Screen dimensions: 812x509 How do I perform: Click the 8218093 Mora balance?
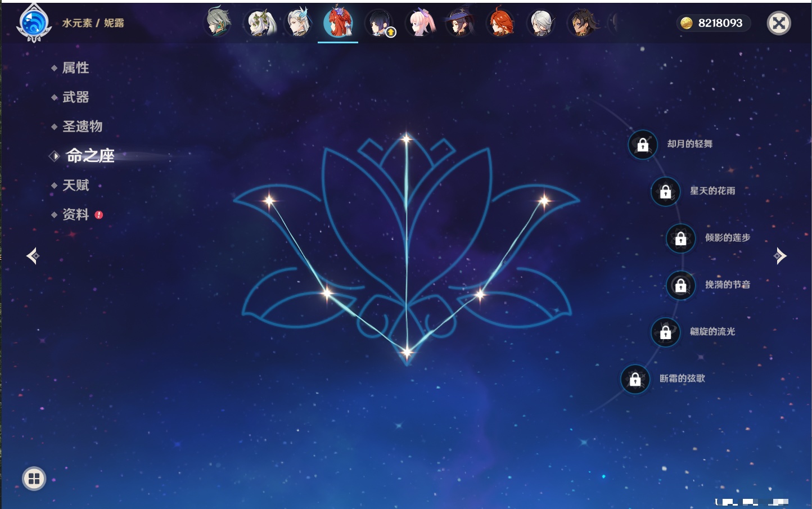click(x=720, y=23)
